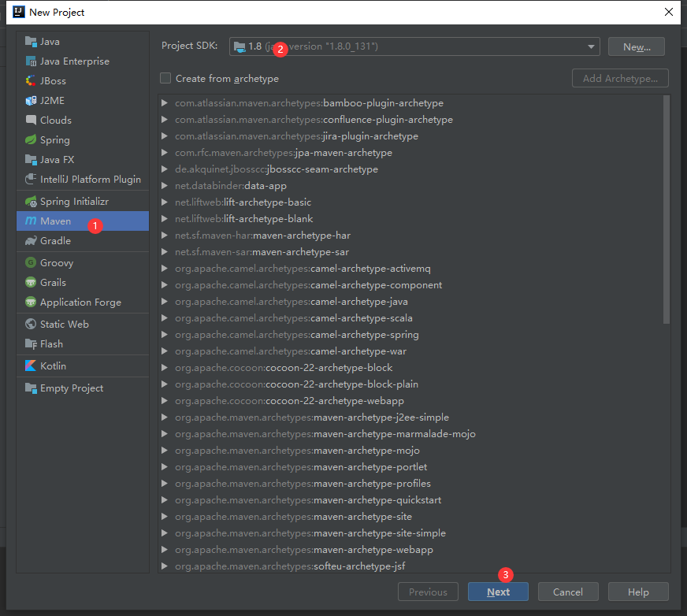Screen dimensions: 687x616
Task: Expand jbosscc-seam-archetype entry
Action: (x=165, y=169)
